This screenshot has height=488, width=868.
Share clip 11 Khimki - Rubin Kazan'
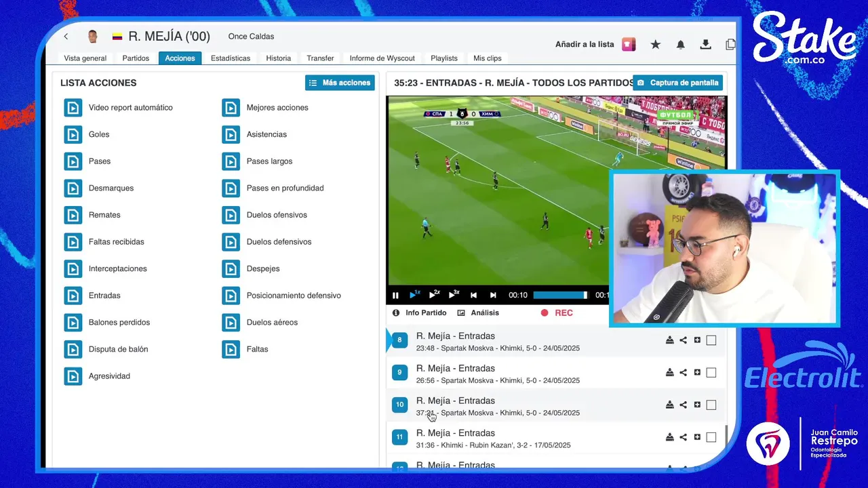coord(684,437)
